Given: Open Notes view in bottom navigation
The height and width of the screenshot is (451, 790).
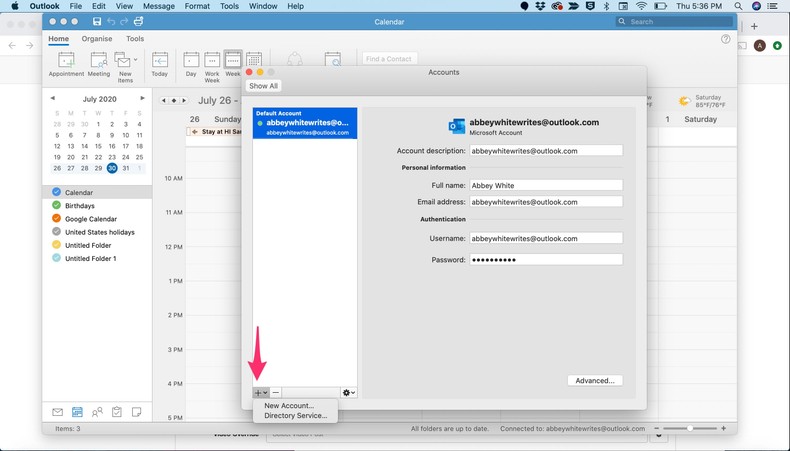Looking at the screenshot, I should pyautogui.click(x=136, y=412).
